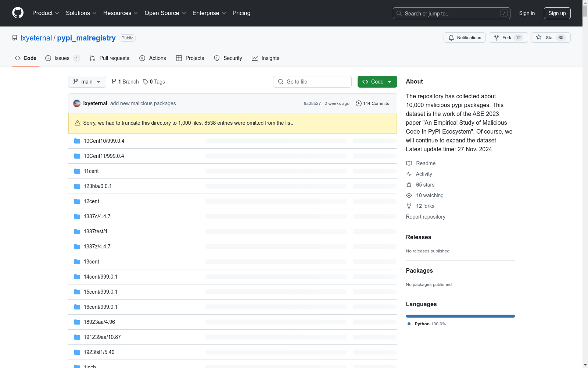Open the 12cent folder

[92, 201]
